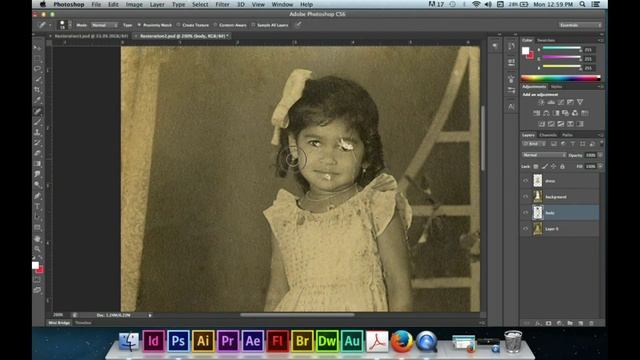Select the Clone Stamp tool
Screen dimensions: 640x360
coord(38,132)
